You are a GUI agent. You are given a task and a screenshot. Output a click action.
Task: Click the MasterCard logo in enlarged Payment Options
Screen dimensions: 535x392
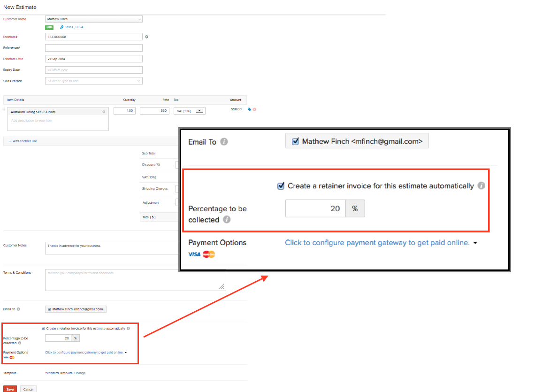pos(209,254)
